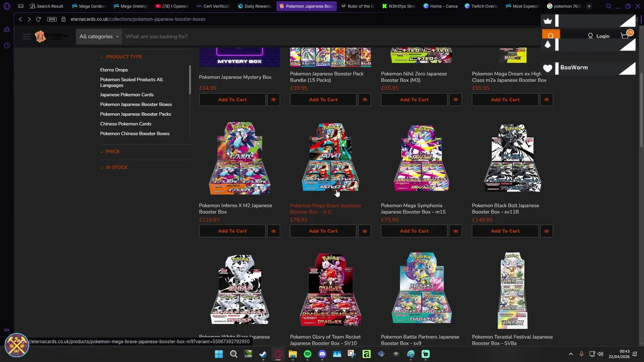This screenshot has height=362, width=644.
Task: Quick view Mega Symphonia box eye icon
Action: tap(455, 231)
